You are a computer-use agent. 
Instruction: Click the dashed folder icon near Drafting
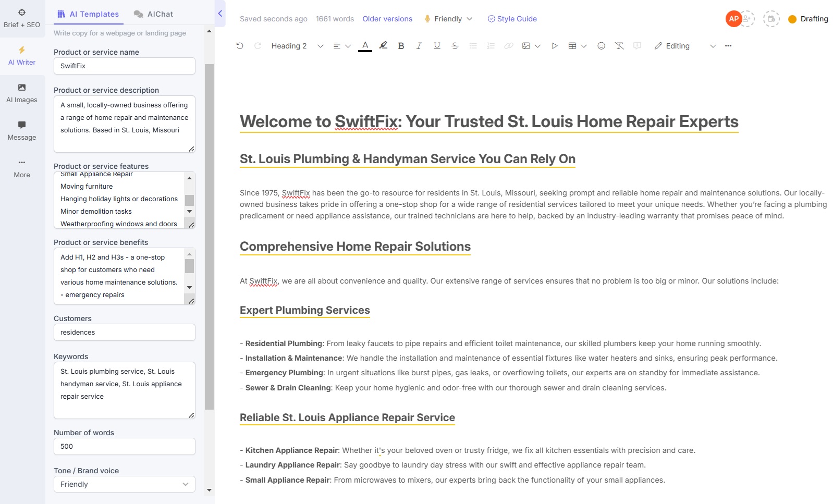click(771, 19)
